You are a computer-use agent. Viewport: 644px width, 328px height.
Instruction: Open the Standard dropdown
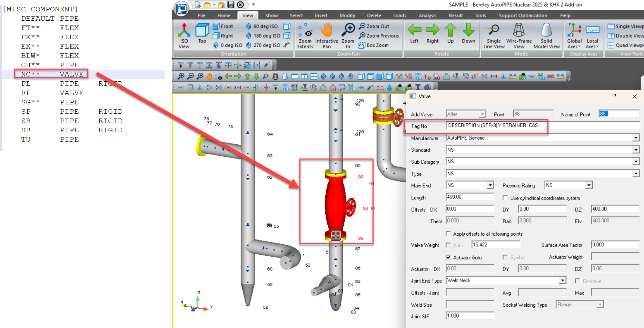[x=636, y=150]
